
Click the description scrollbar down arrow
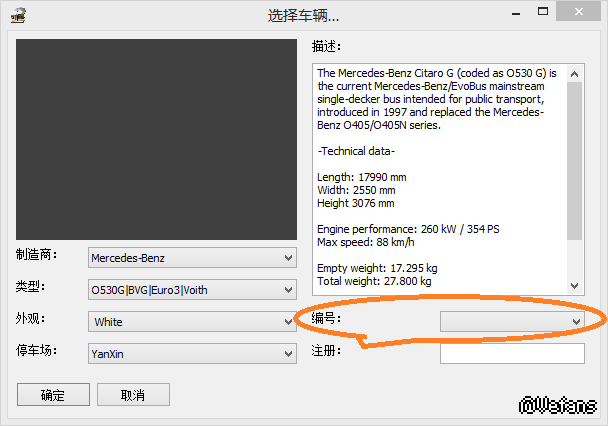click(575, 286)
